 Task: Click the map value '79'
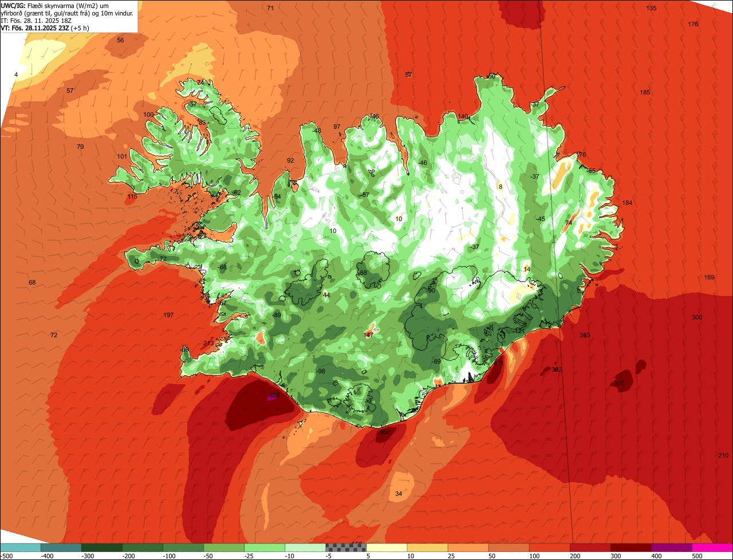point(80,147)
